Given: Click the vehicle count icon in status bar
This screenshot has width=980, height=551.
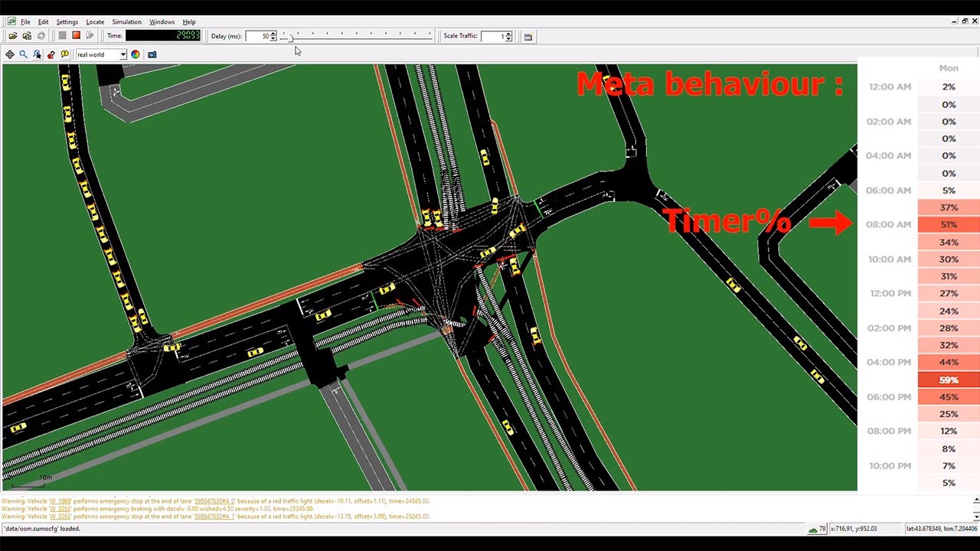Looking at the screenshot, I should [x=812, y=529].
